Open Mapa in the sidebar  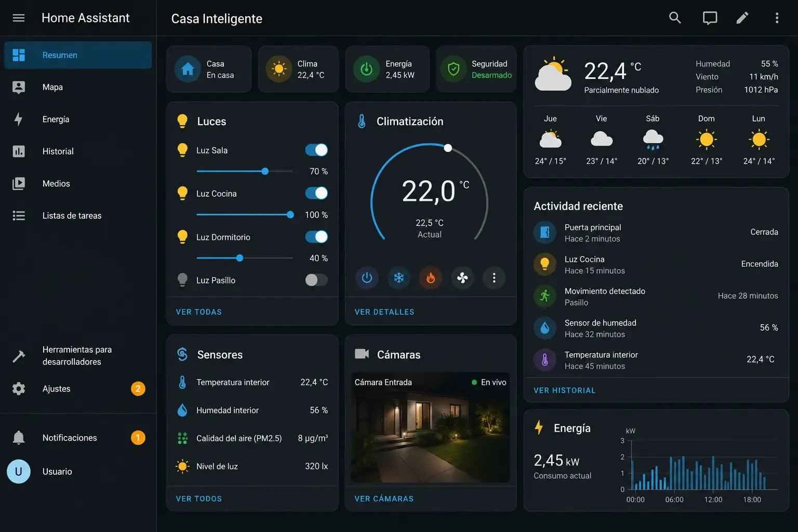pyautogui.click(x=78, y=87)
